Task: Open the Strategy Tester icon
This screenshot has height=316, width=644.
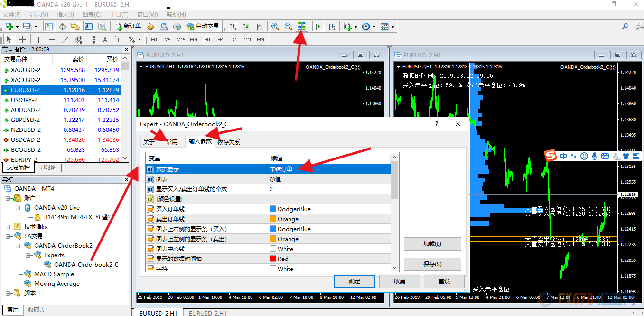Action: 102,27
